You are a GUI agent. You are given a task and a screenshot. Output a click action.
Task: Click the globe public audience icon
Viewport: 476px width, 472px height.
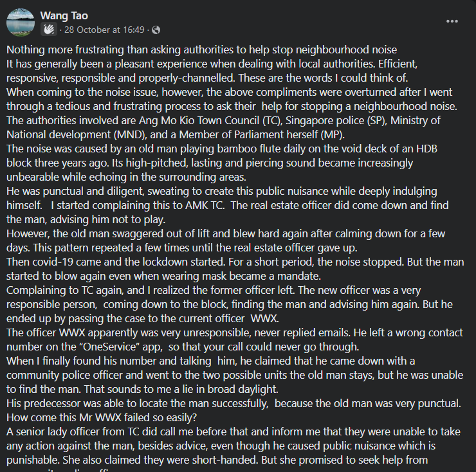tap(156, 30)
